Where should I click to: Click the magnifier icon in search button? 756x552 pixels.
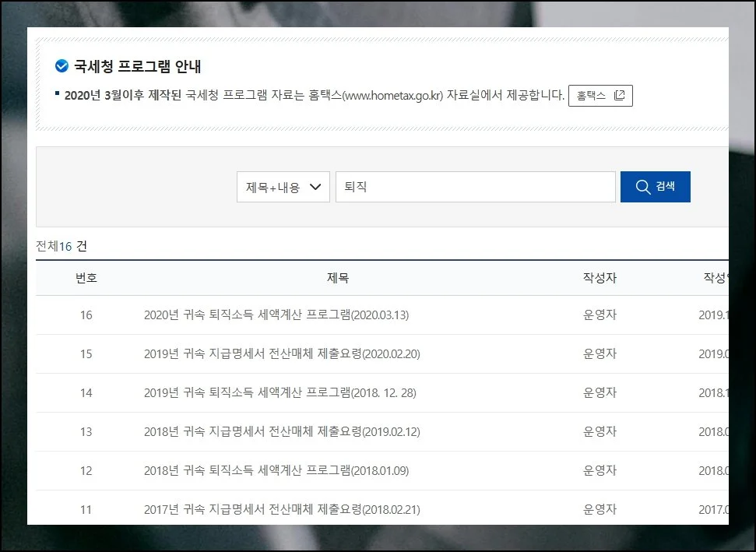coord(642,187)
